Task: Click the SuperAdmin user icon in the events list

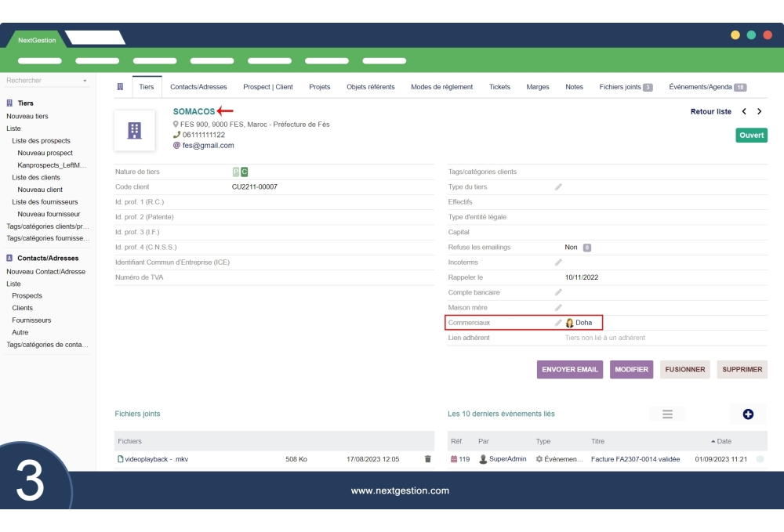Action: pos(481,459)
